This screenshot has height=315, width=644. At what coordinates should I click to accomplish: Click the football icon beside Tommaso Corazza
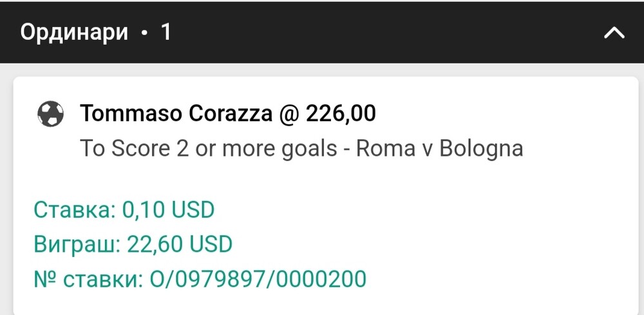50,114
